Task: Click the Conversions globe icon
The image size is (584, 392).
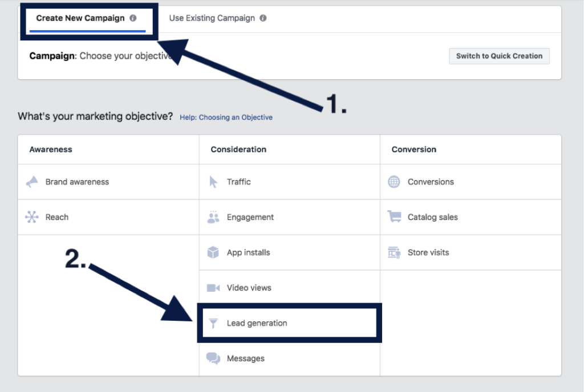Action: [x=394, y=182]
